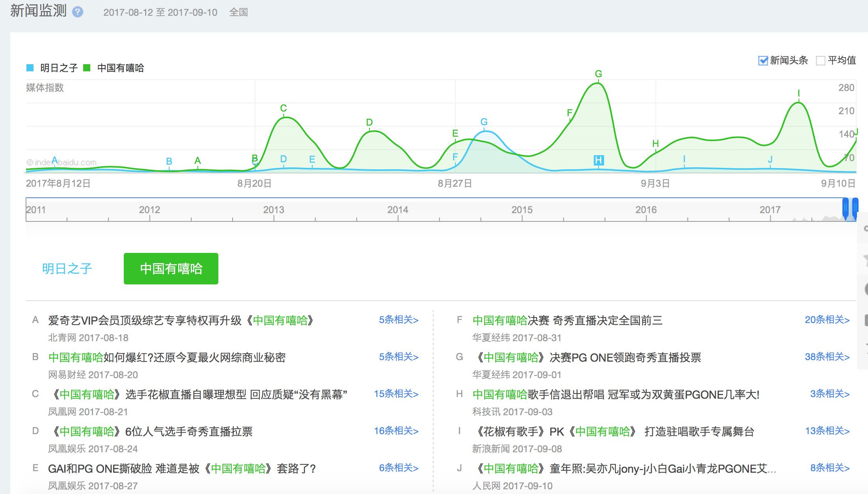Screen dimensions: 868x494
Task: Click the green marker H on curve
Action: point(656,143)
